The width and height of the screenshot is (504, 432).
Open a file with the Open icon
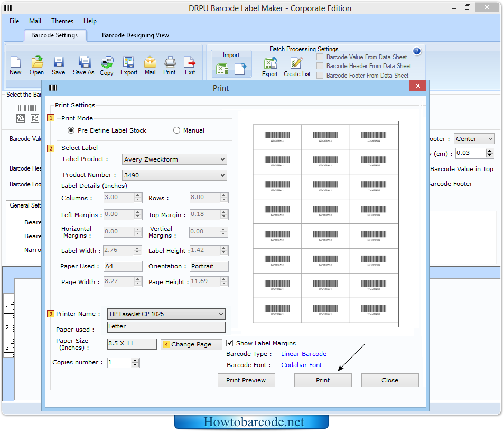pos(37,62)
